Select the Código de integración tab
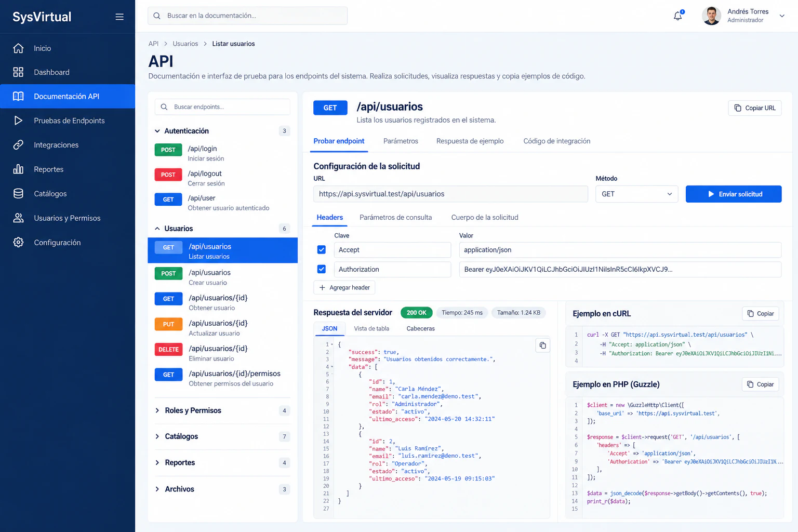Viewport: 798px width, 532px height. coord(557,141)
